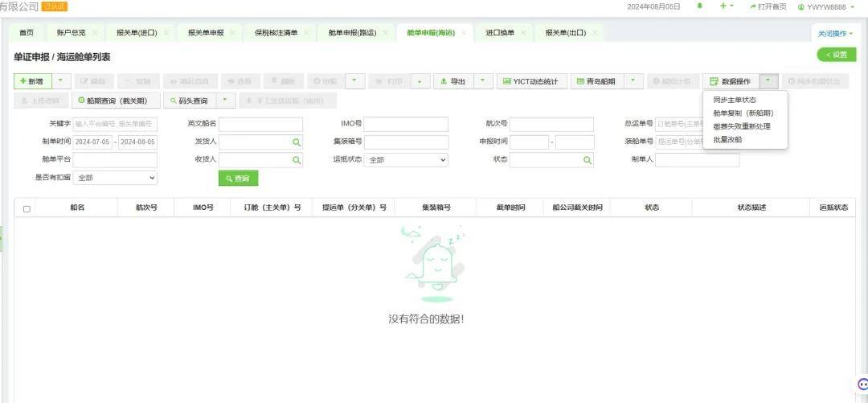Click the 导出 export button
Screen dimensions: 868x403
point(453,81)
